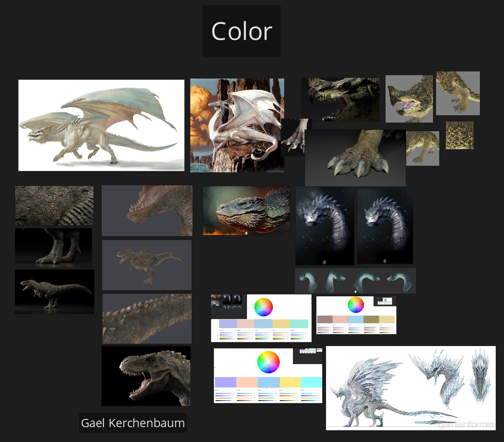Click the largest color palette sheet at the bottom
504x442 pixels.
(268, 376)
